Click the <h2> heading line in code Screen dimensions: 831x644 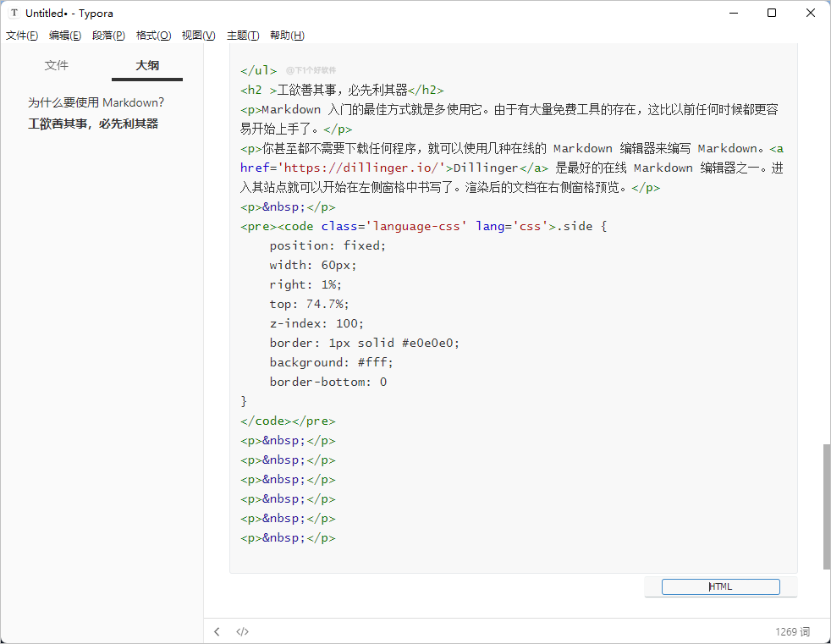coord(342,90)
